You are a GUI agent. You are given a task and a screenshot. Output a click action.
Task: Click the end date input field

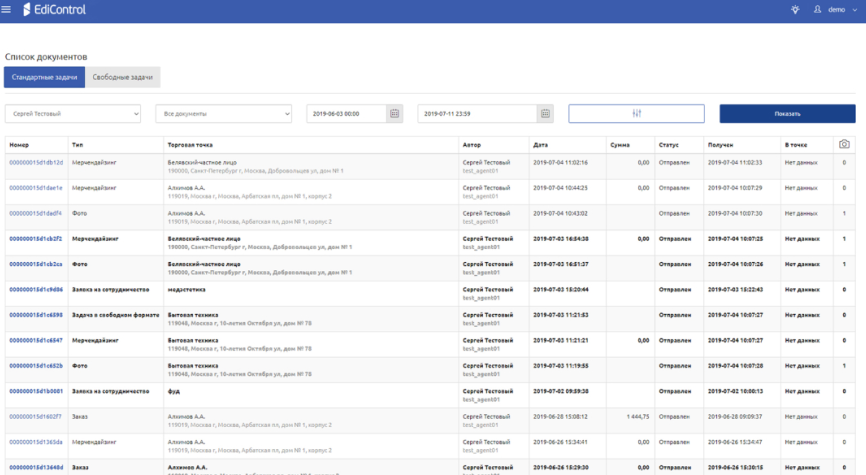(x=477, y=114)
